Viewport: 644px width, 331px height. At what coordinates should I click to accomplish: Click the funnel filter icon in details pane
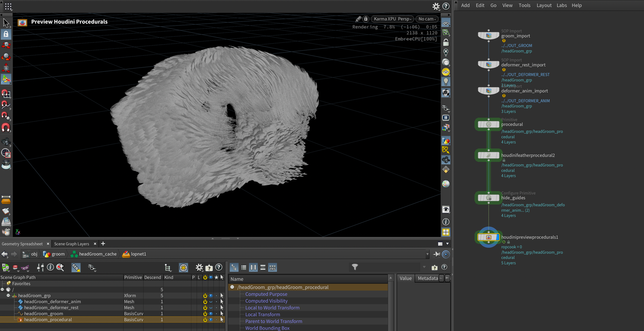tap(355, 267)
